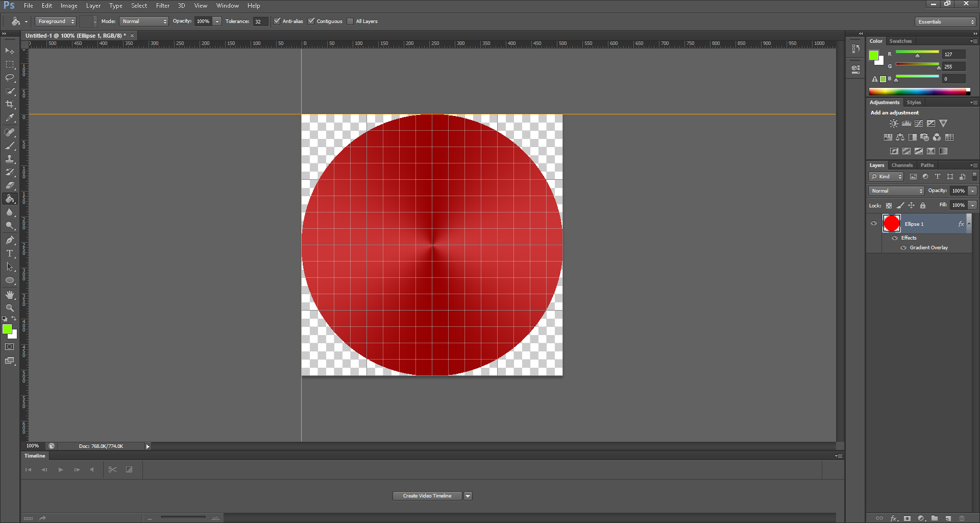This screenshot has height=523, width=980.
Task: Select the Pen tool
Action: [10, 240]
